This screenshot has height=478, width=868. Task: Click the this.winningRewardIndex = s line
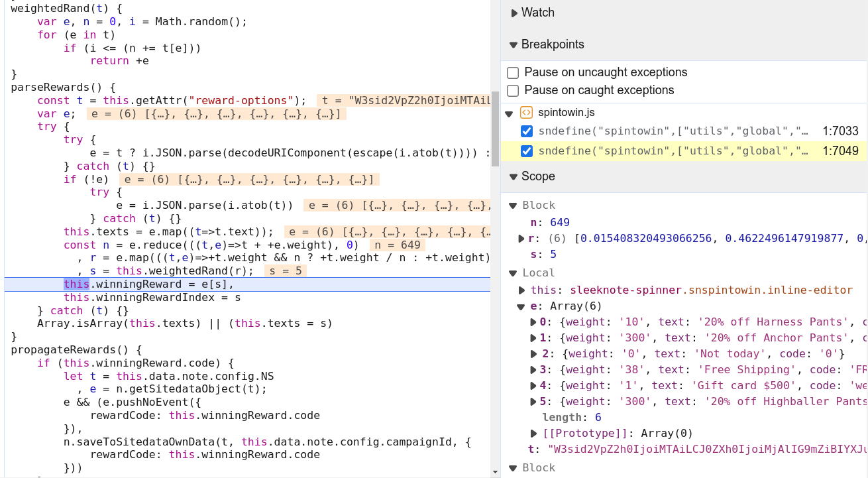(x=152, y=297)
